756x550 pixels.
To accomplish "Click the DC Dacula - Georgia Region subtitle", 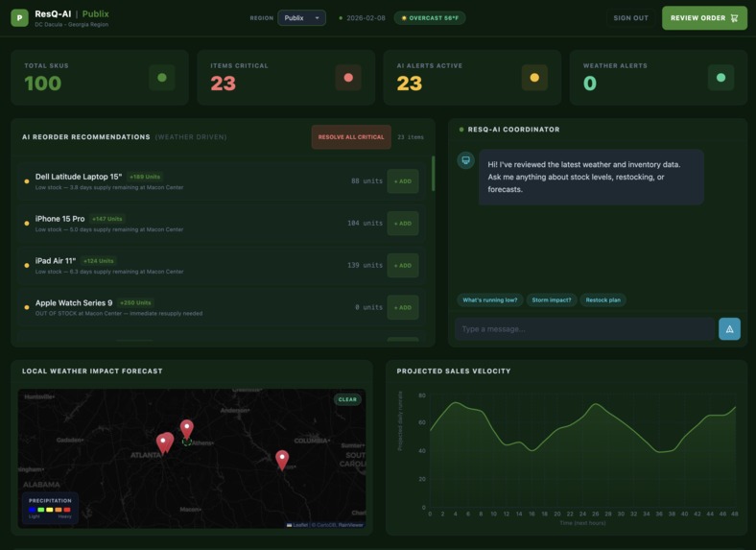I will (x=71, y=25).
